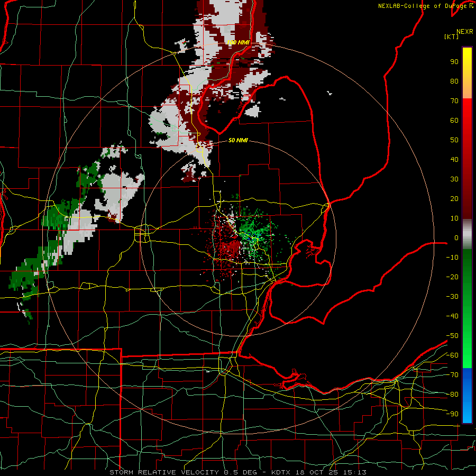Click the positive 90 value on velocity scale

pos(454,62)
